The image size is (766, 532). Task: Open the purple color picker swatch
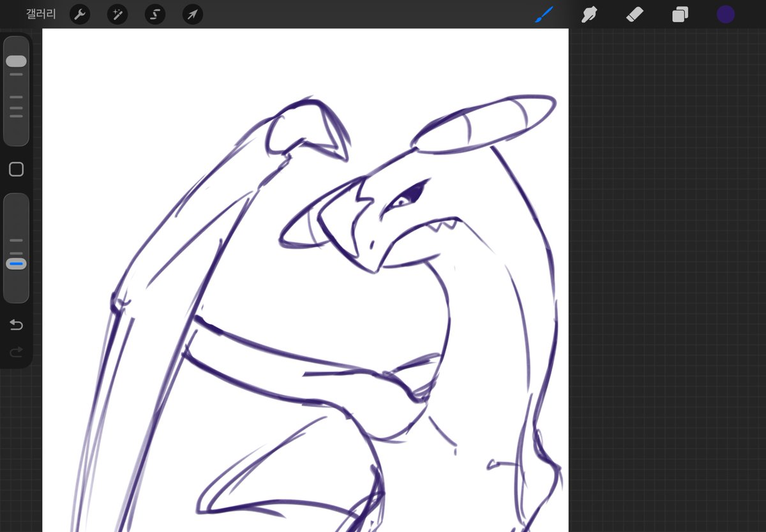[x=725, y=14]
